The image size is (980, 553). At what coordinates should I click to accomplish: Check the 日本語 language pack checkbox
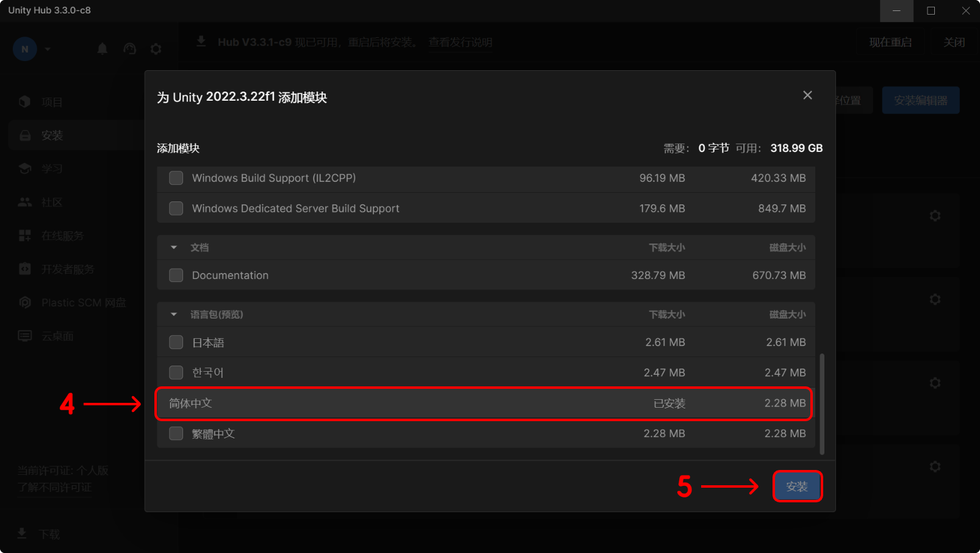pos(176,342)
